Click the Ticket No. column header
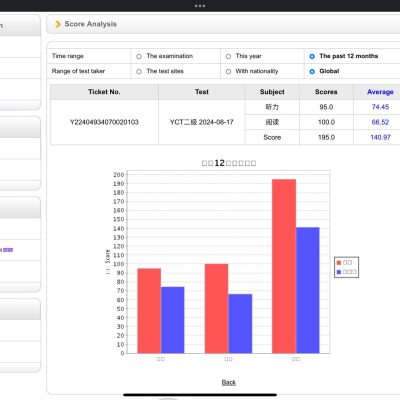Viewport: 400px width, 400px height. click(104, 92)
